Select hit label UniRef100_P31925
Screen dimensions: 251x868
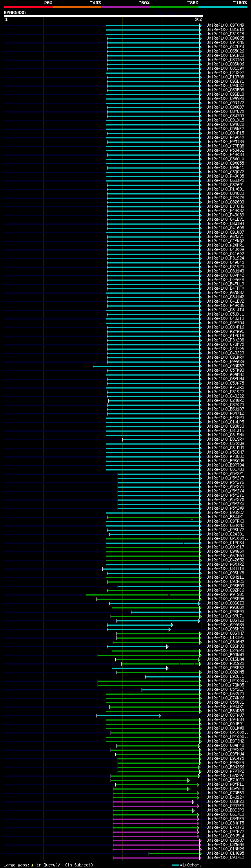(x=225, y=664)
